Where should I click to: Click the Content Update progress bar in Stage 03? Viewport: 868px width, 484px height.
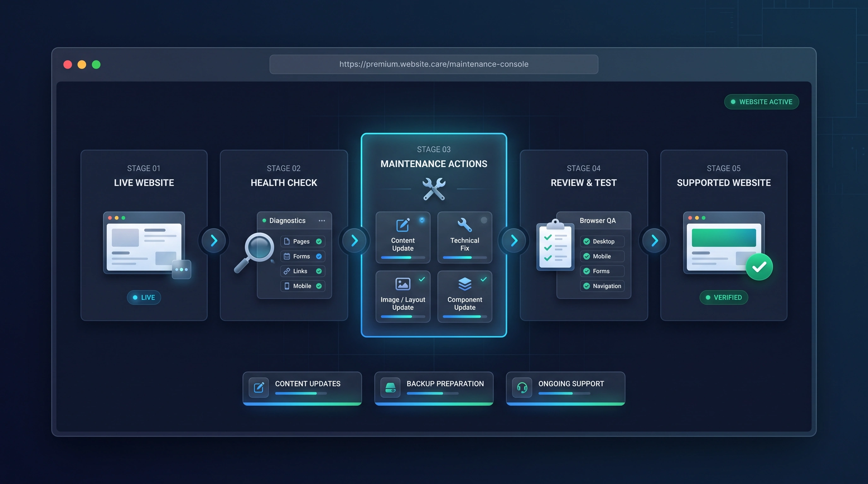(403, 257)
